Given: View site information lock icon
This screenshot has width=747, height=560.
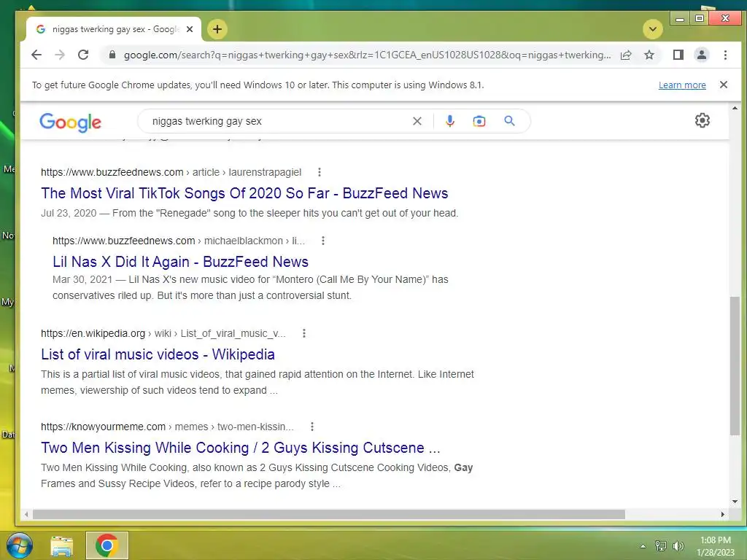Looking at the screenshot, I should pos(112,55).
